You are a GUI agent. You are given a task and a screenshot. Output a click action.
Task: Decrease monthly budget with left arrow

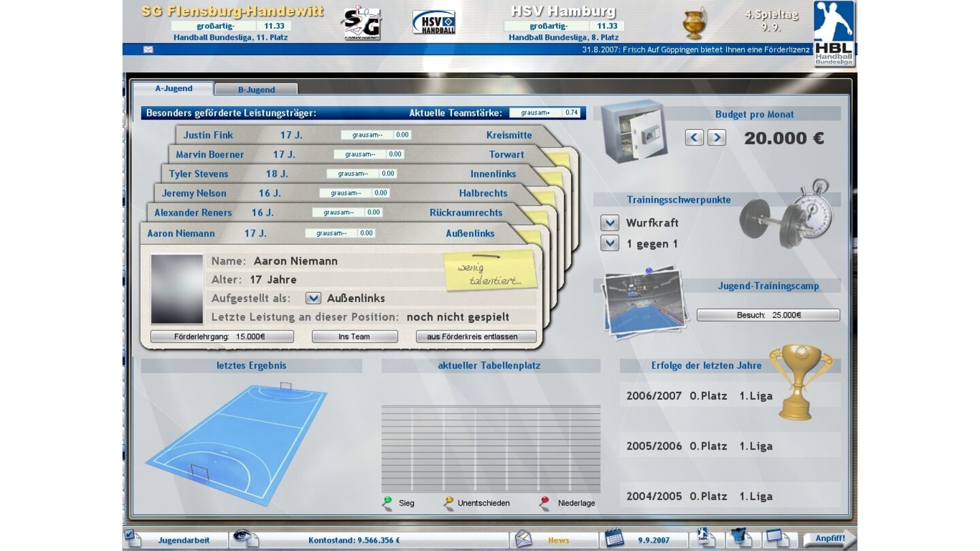pos(694,138)
